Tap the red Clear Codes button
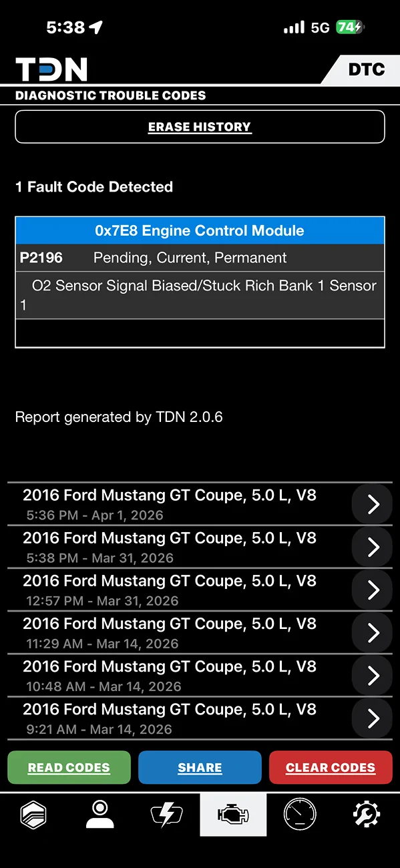This screenshot has width=400, height=868. tap(331, 767)
